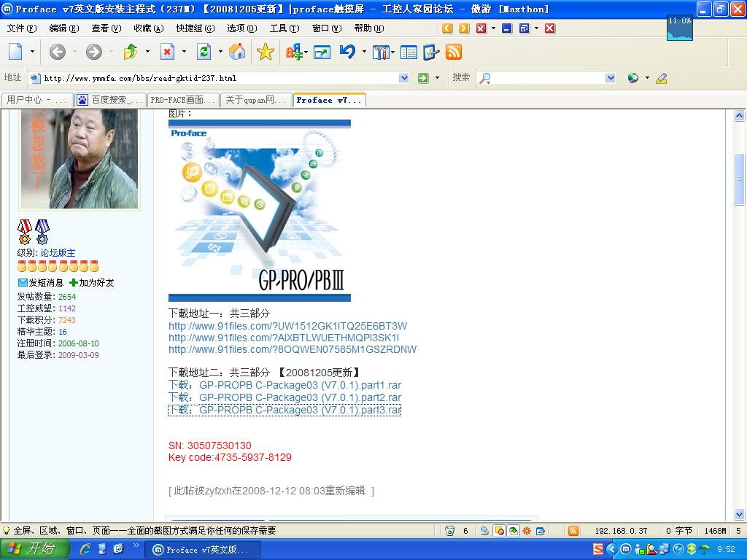Click the blue Undo arrow toolbar icon
Viewport: 747px width, 560px height.
tap(347, 52)
